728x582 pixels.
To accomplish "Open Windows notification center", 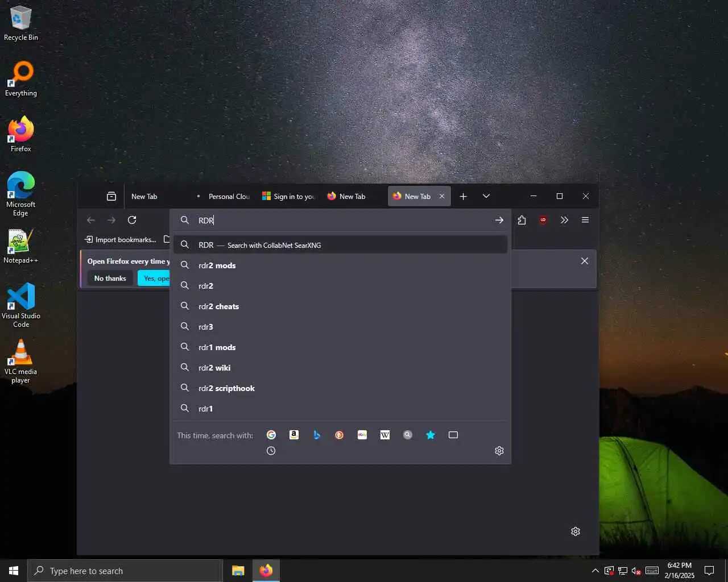I will (709, 571).
